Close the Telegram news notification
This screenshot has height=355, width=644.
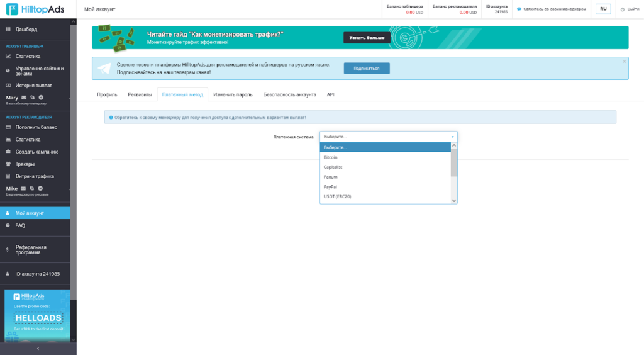point(625,61)
